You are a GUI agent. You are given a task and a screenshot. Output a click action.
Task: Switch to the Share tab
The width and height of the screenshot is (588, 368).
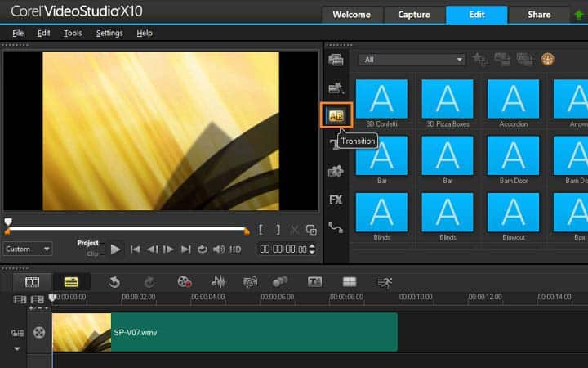(x=538, y=15)
